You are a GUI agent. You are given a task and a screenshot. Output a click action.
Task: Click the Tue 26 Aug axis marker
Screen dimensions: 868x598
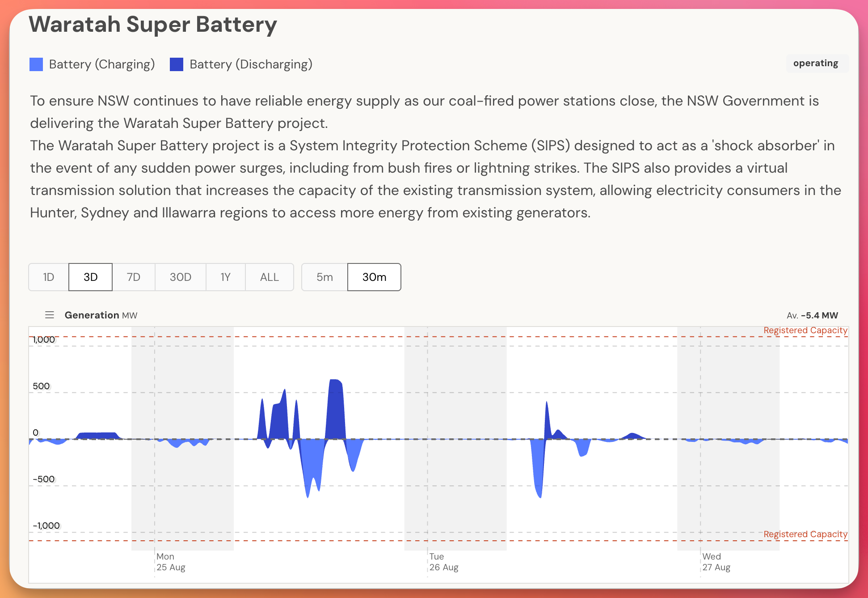coord(443,562)
